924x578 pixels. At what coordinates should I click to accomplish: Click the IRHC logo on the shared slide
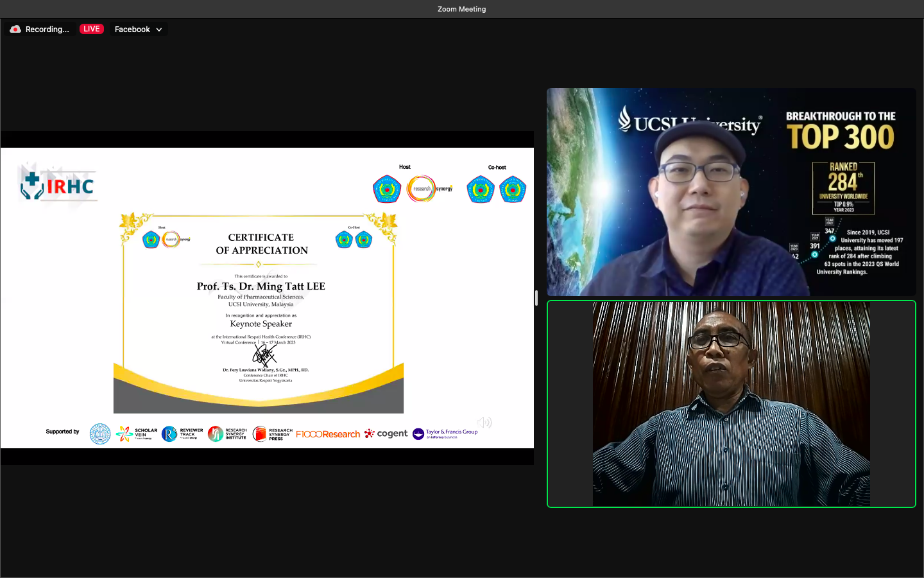point(58,186)
